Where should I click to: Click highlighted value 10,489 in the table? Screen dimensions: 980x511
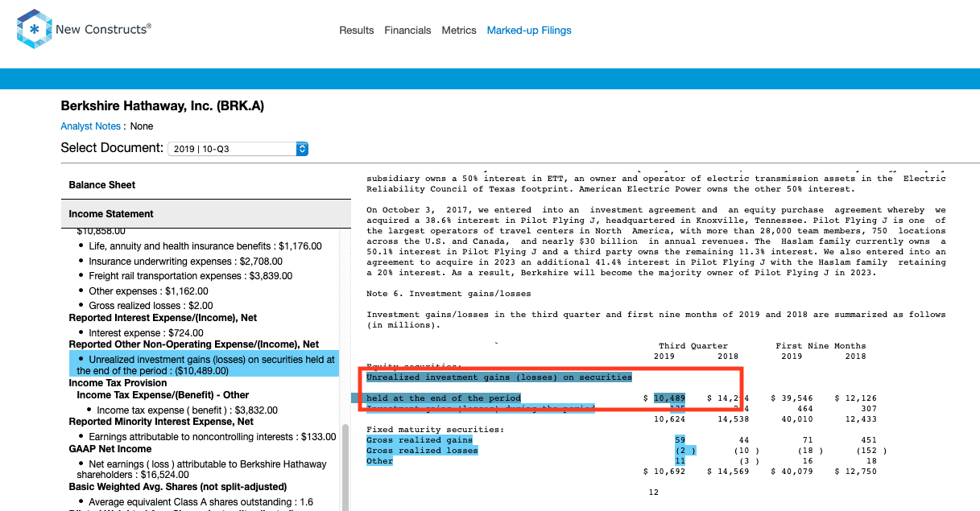(x=669, y=398)
